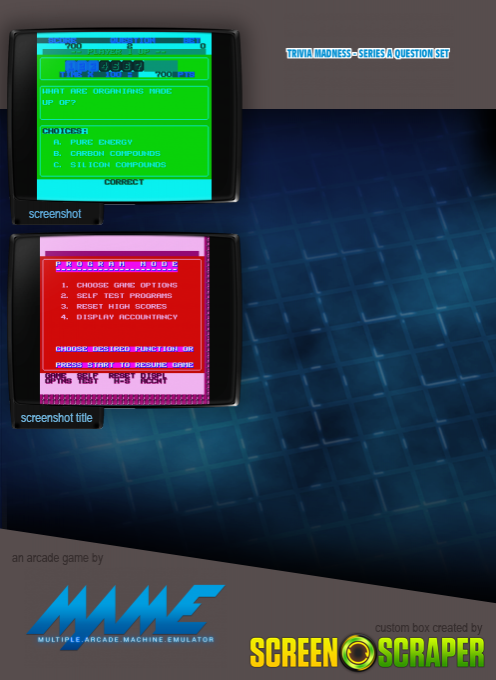
Task: Click the question 'What are Organians made up of?'
Action: tap(107, 97)
